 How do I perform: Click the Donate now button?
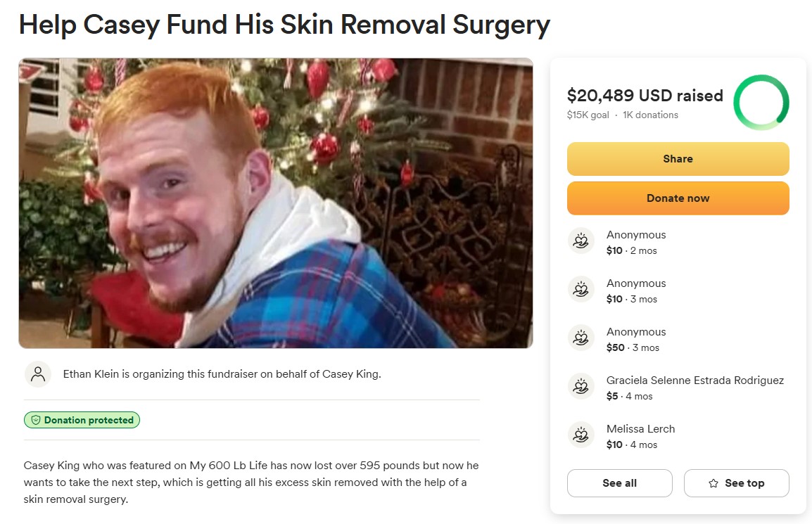click(678, 198)
